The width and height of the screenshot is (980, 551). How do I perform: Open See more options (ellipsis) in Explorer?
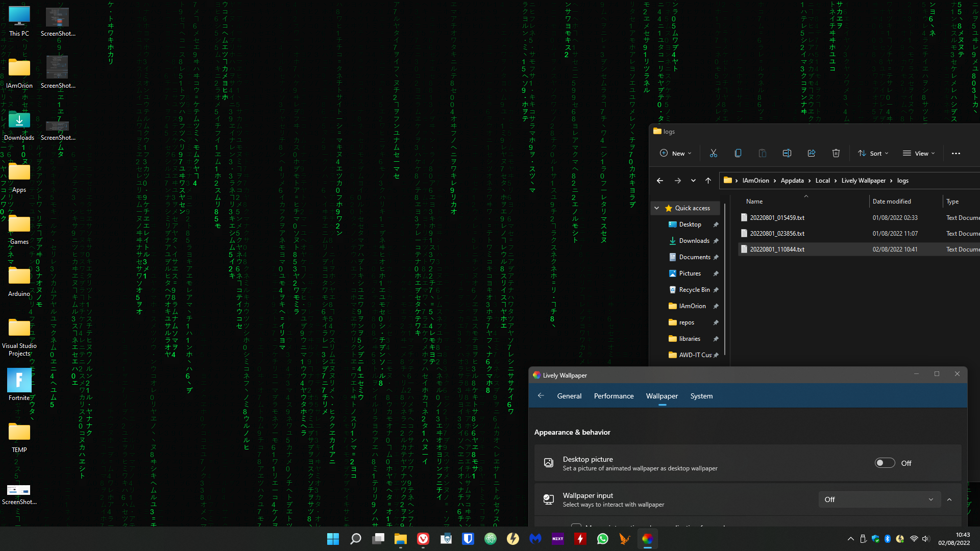pos(956,153)
